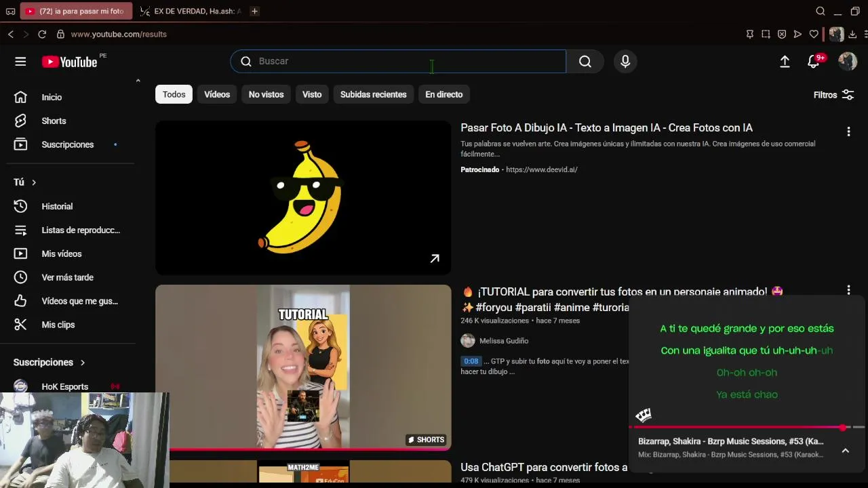
Task: Open the Filtros search filters
Action: click(x=833, y=95)
